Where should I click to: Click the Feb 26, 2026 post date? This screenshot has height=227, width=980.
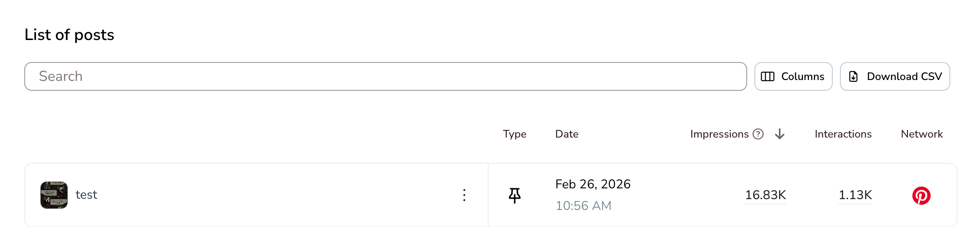[x=593, y=184]
